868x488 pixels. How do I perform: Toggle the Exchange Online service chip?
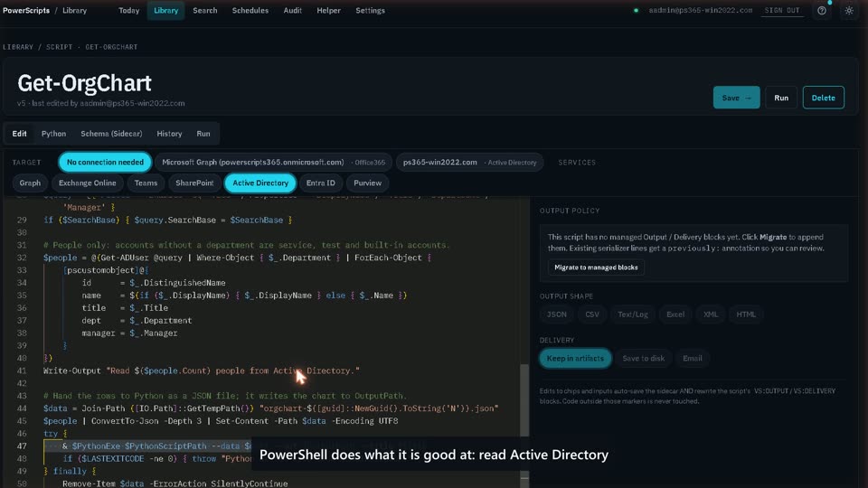pyautogui.click(x=88, y=183)
